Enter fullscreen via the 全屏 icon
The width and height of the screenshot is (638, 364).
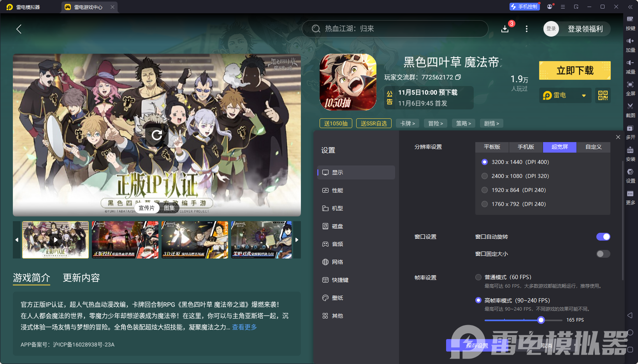[631, 88]
